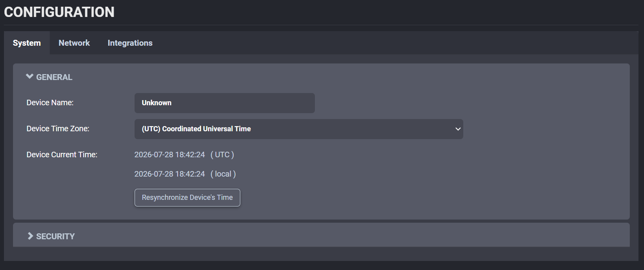644x270 pixels.
Task: Click the SECURITY section title text
Action: [x=56, y=236]
